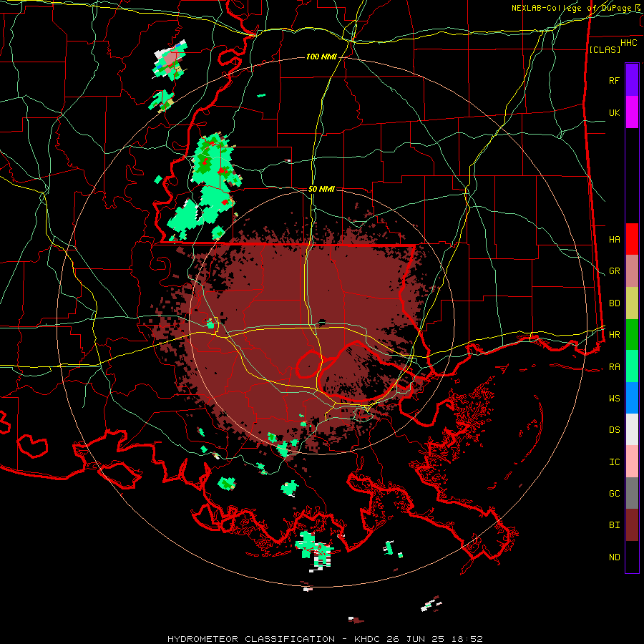Click the "RF" legend label
Image resolution: width=644 pixels, height=644 pixels.
tap(614, 80)
